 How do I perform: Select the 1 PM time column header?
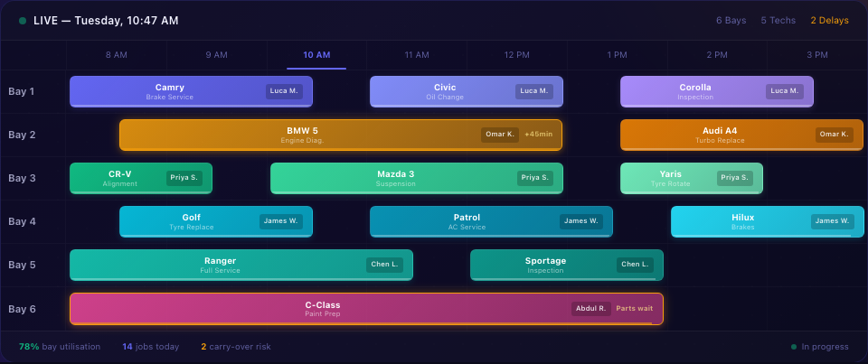coord(617,55)
